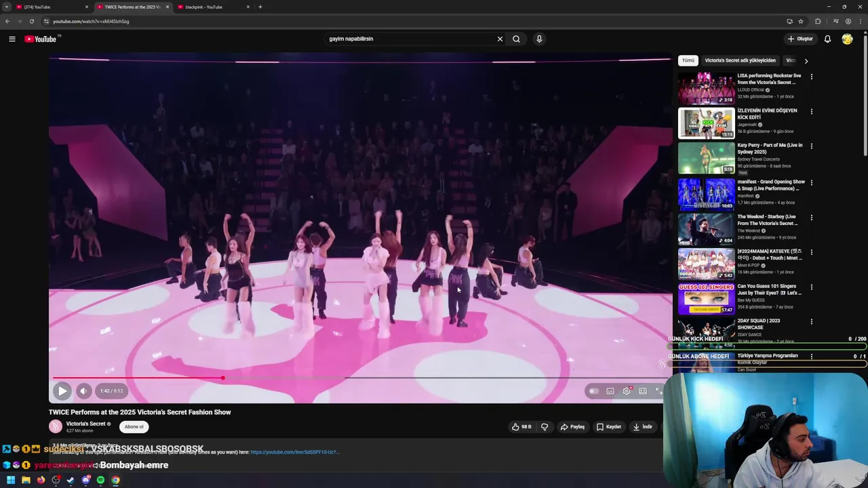Open options for 2DAY SQUAD video
The height and width of the screenshot is (488, 868).
coord(811,322)
